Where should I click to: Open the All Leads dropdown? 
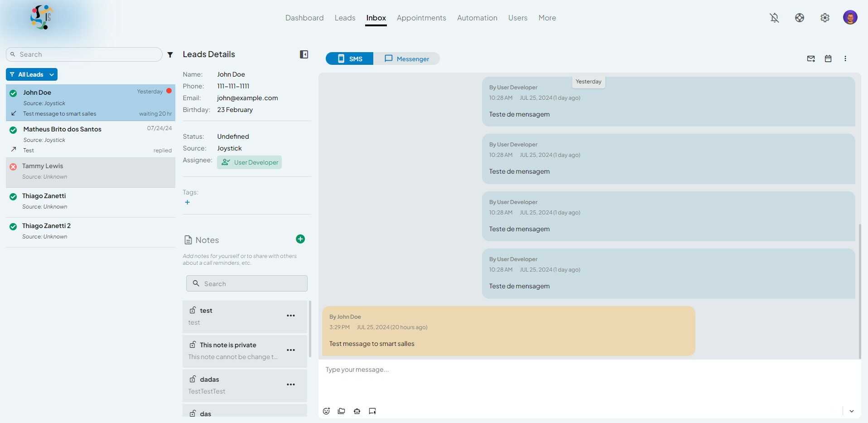coord(32,74)
